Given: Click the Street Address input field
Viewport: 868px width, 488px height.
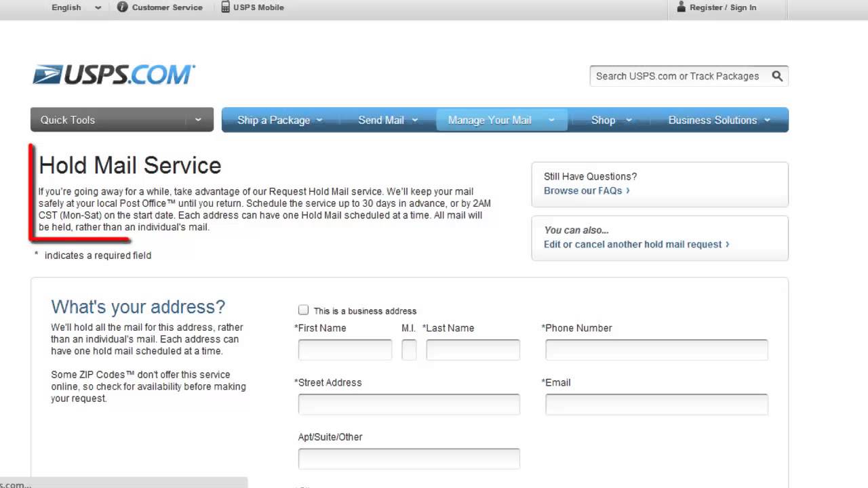Looking at the screenshot, I should (409, 404).
